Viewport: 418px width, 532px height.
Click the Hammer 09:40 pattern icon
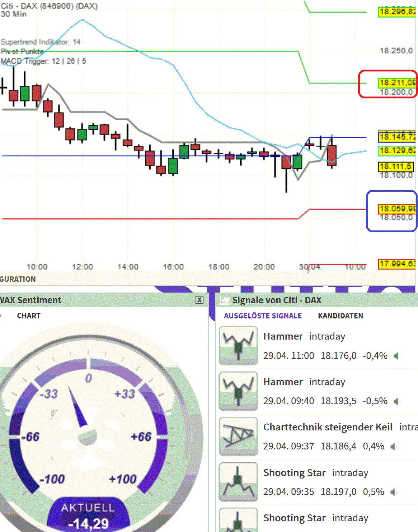point(238,391)
